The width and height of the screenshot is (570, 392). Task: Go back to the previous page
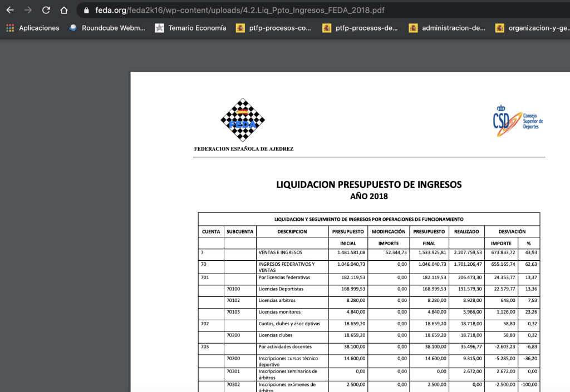pos(10,10)
